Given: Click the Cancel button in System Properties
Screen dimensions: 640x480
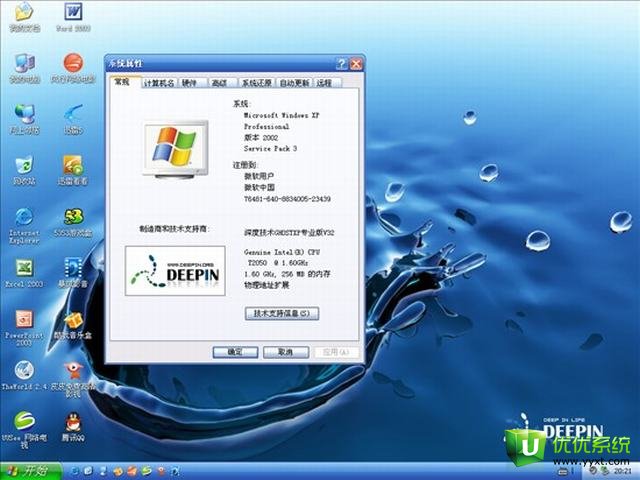Looking at the screenshot, I should click(x=286, y=352).
